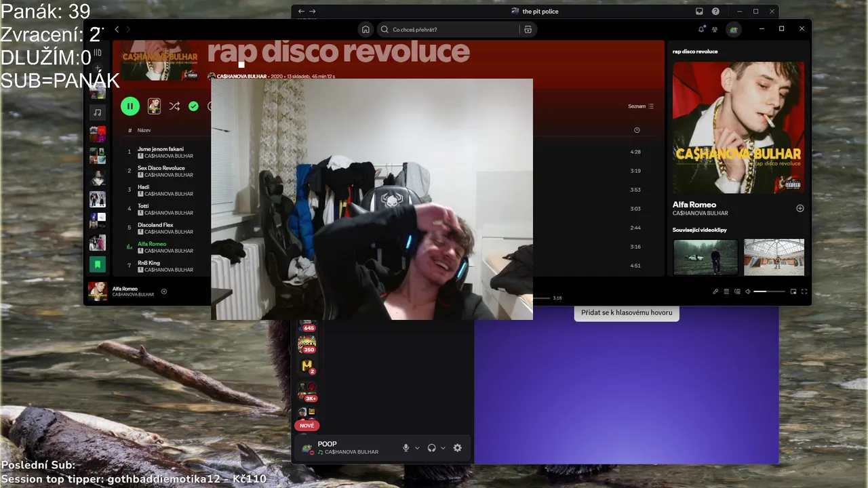Mute Spotify with the speaker icon
This screenshot has height=488, width=868.
click(x=748, y=291)
